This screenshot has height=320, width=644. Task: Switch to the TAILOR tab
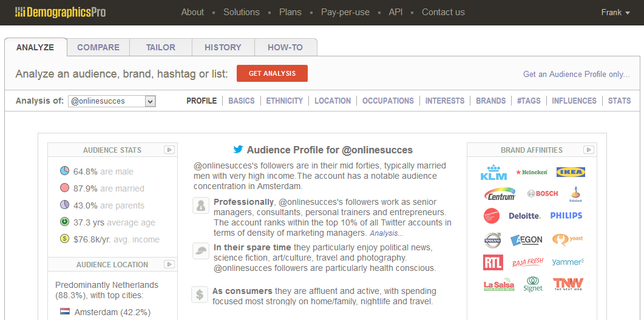161,47
